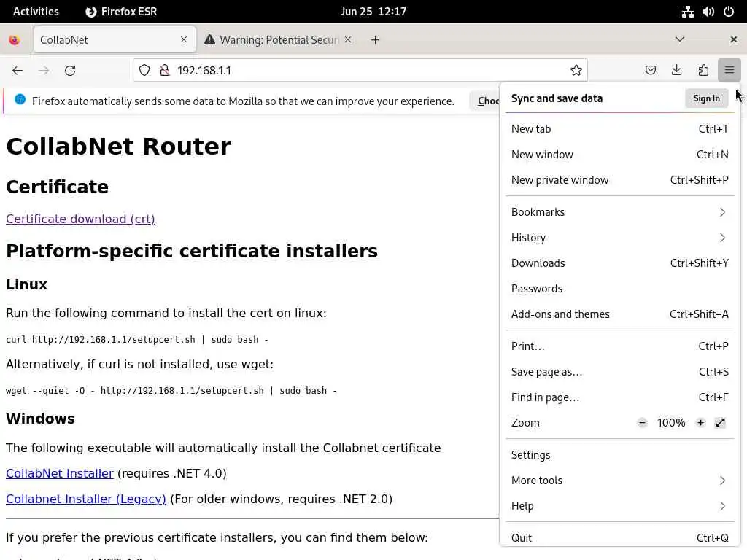Close the CollabNet tab
The width and height of the screenshot is (747, 560).
point(184,40)
